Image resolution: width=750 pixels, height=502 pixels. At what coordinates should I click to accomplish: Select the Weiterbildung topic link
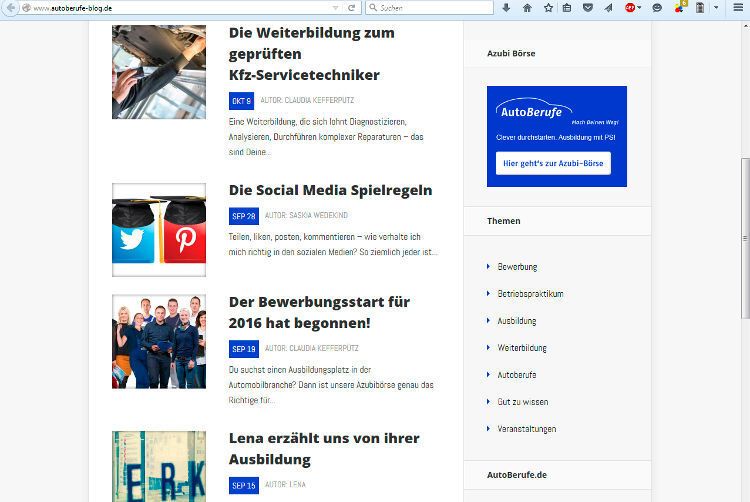[x=522, y=348]
